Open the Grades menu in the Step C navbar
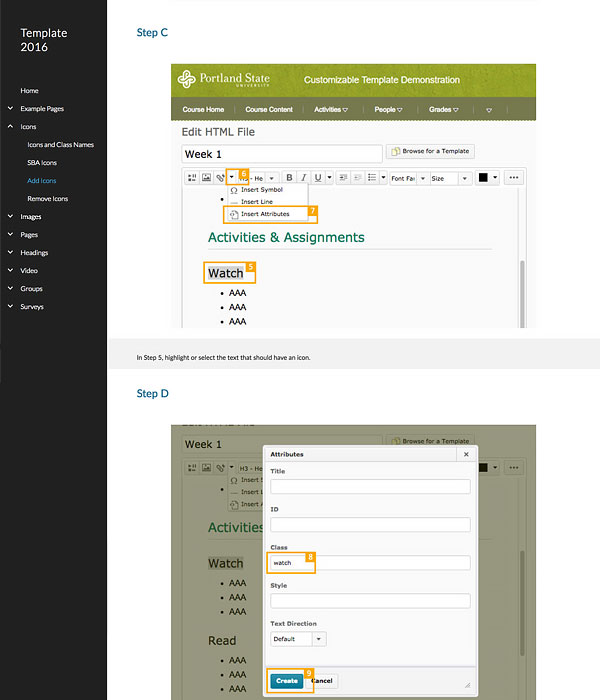The height and width of the screenshot is (700, 600). pos(444,109)
